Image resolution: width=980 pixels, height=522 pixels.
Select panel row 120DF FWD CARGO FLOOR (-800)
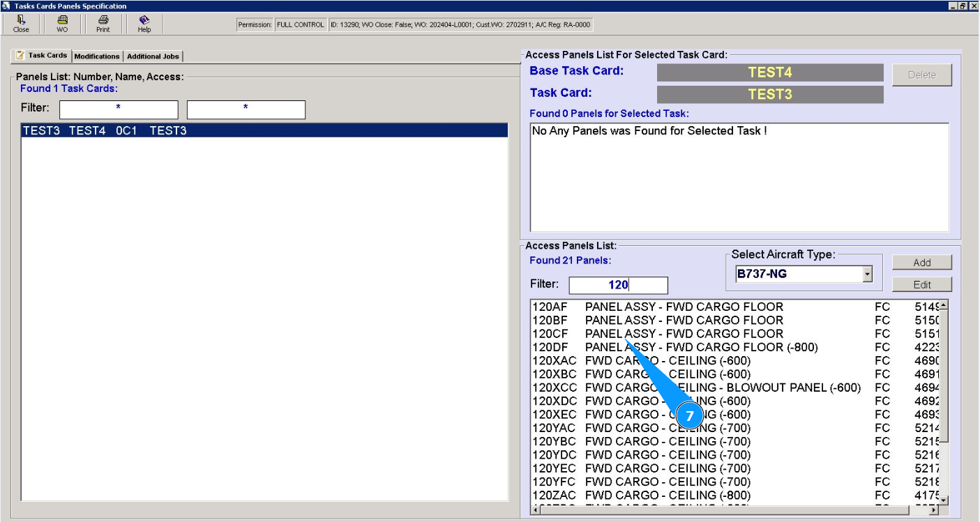[734, 347]
